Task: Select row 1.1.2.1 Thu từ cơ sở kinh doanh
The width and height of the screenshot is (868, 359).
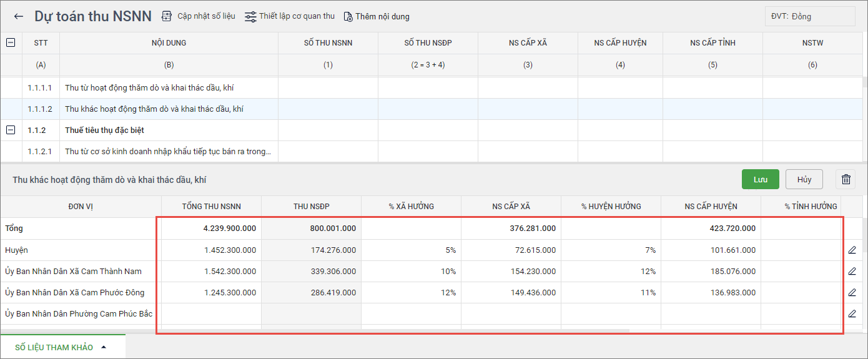Action: 169,151
